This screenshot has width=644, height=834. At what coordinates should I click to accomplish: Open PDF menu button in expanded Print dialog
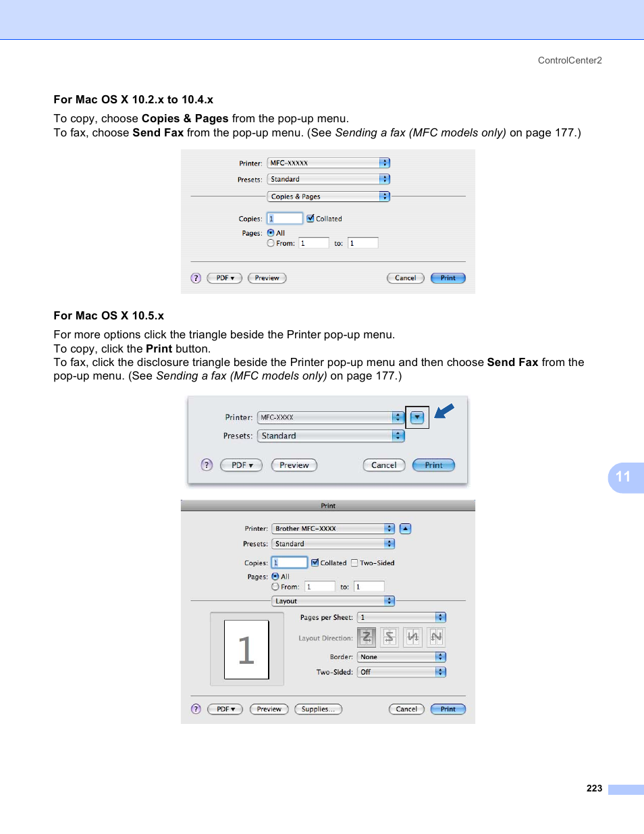pyautogui.click(x=225, y=709)
